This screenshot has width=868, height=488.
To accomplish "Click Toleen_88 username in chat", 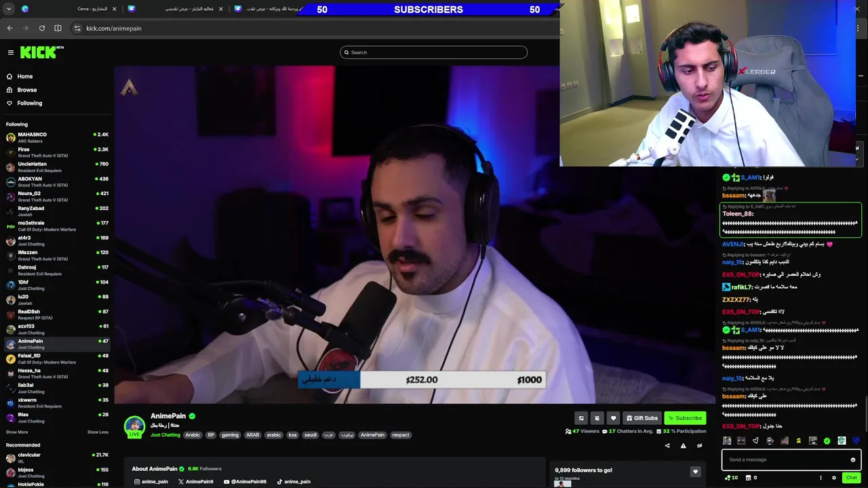I will tap(738, 213).
